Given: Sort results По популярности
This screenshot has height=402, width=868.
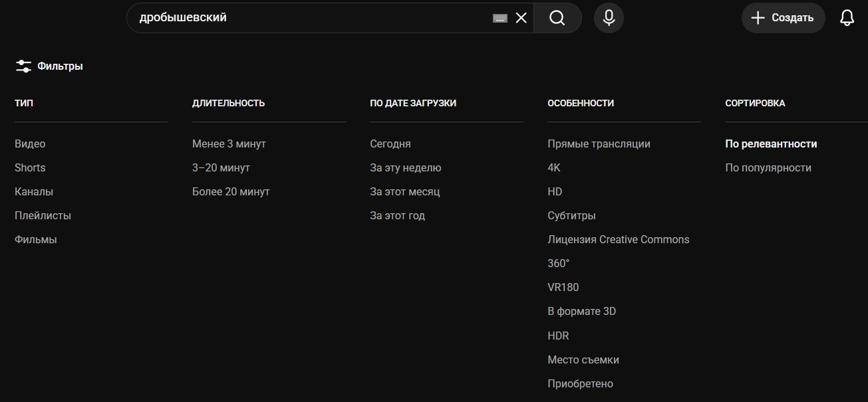Looking at the screenshot, I should (768, 167).
